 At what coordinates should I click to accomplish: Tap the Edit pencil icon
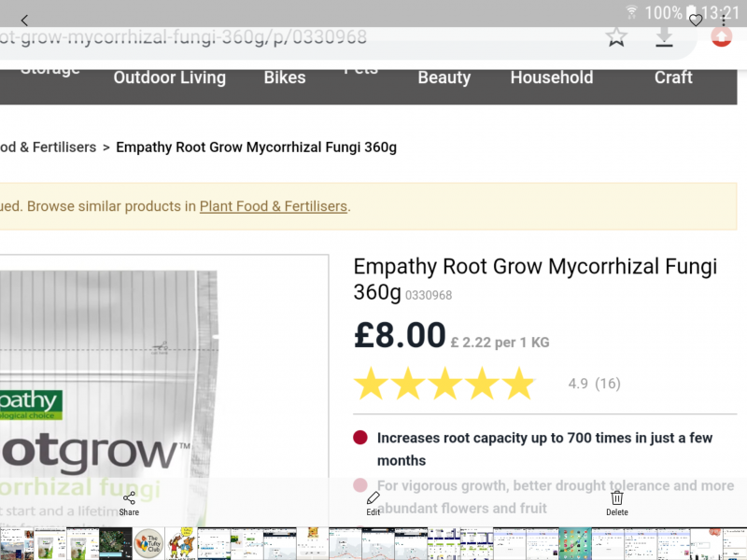(x=373, y=503)
